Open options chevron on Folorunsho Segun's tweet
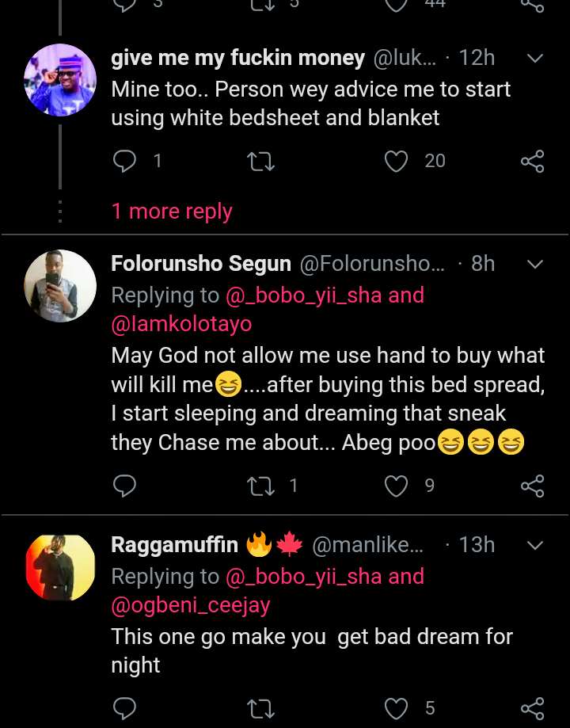Image resolution: width=570 pixels, height=728 pixels. coord(535,264)
